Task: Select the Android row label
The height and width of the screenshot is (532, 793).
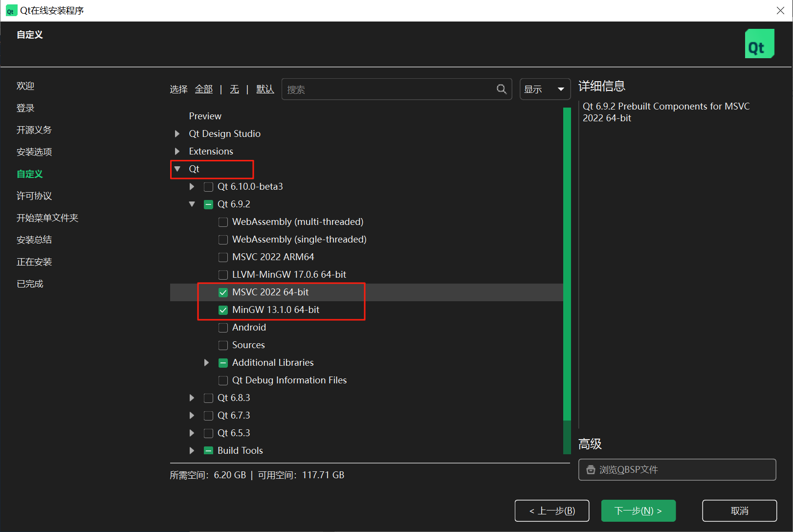Action: [249, 327]
